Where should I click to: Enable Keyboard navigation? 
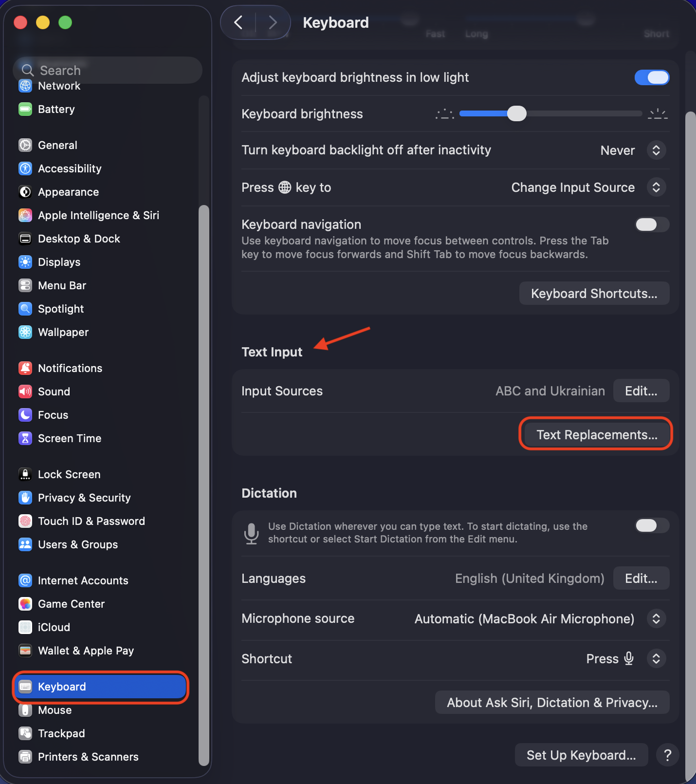(652, 224)
